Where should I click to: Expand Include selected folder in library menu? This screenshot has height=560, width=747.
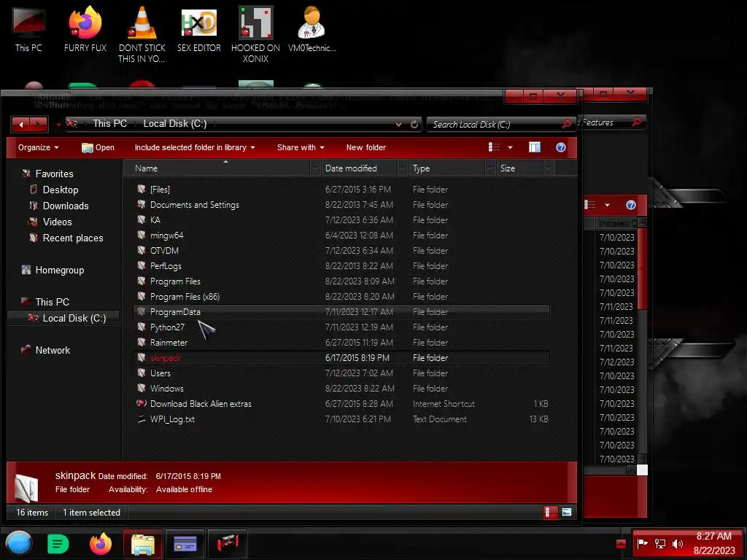tap(194, 147)
